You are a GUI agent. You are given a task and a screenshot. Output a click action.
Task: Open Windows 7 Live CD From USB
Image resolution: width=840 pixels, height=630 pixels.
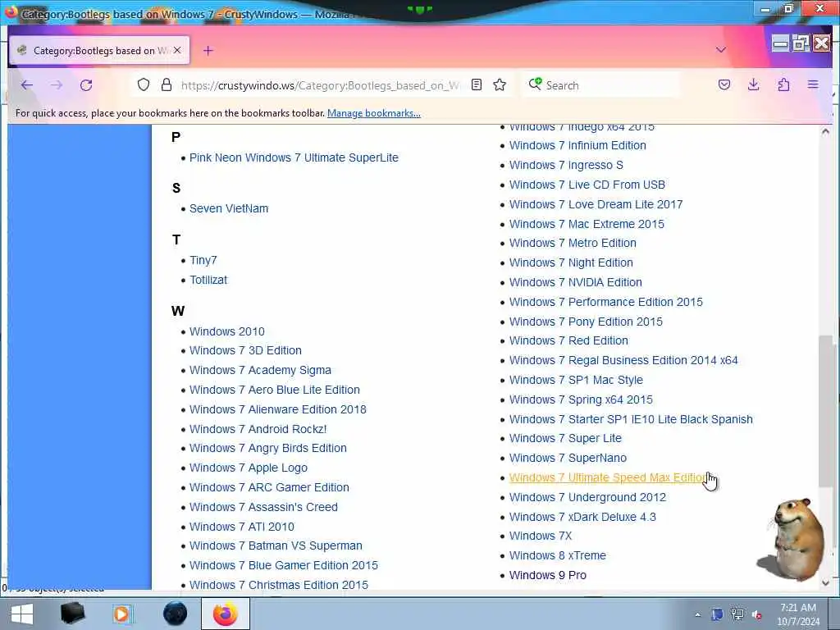pyautogui.click(x=587, y=185)
